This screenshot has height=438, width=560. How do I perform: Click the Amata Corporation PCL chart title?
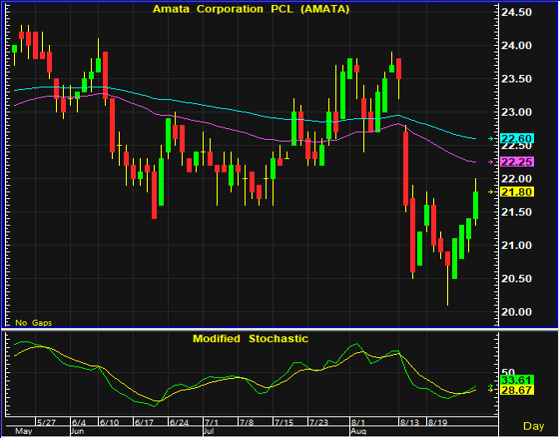point(251,9)
